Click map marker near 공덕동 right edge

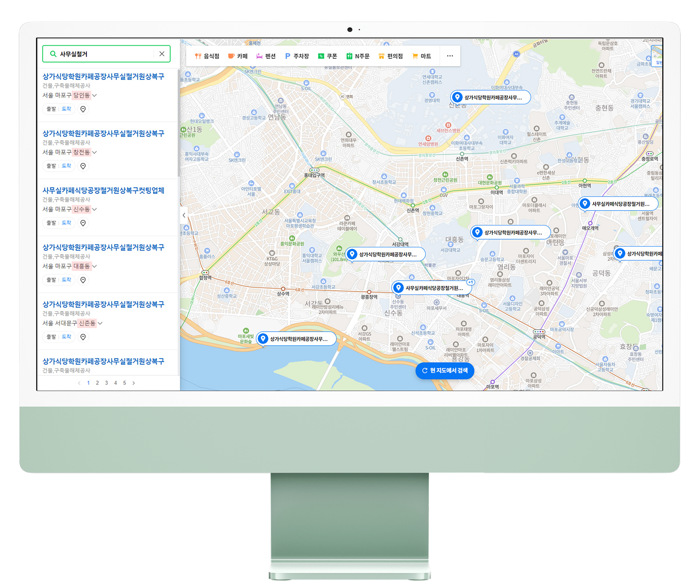(638, 254)
